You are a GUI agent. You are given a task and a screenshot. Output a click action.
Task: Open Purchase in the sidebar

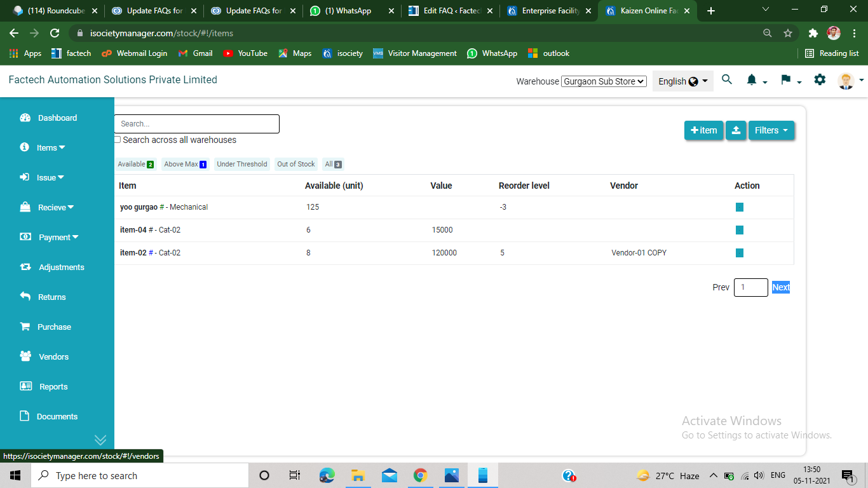tap(45, 327)
